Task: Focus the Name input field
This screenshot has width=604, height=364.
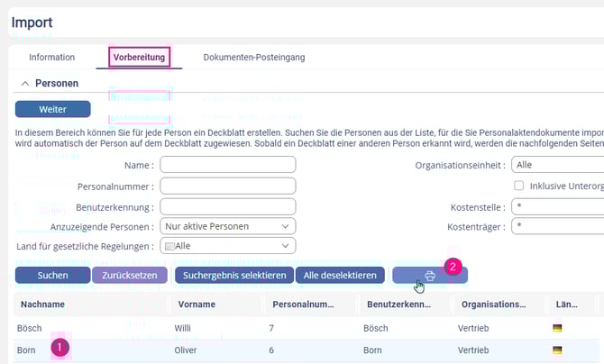Action: [x=227, y=165]
